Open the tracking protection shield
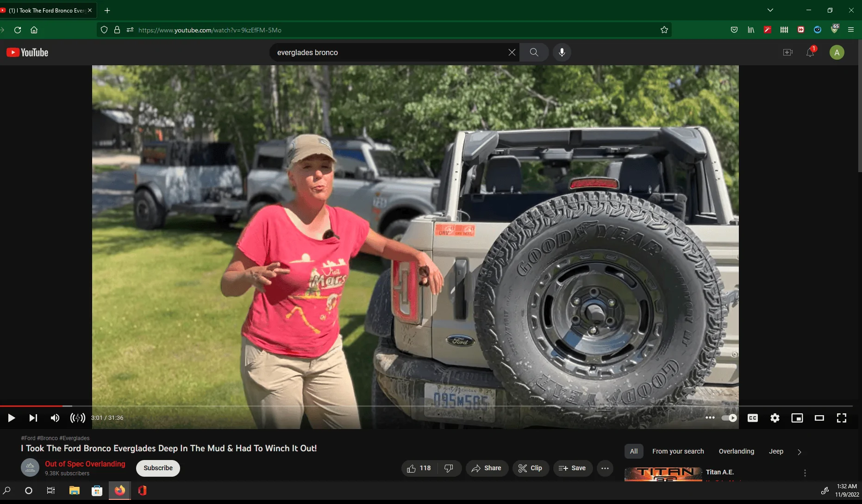Screen dimensions: 862x504 (x=104, y=30)
